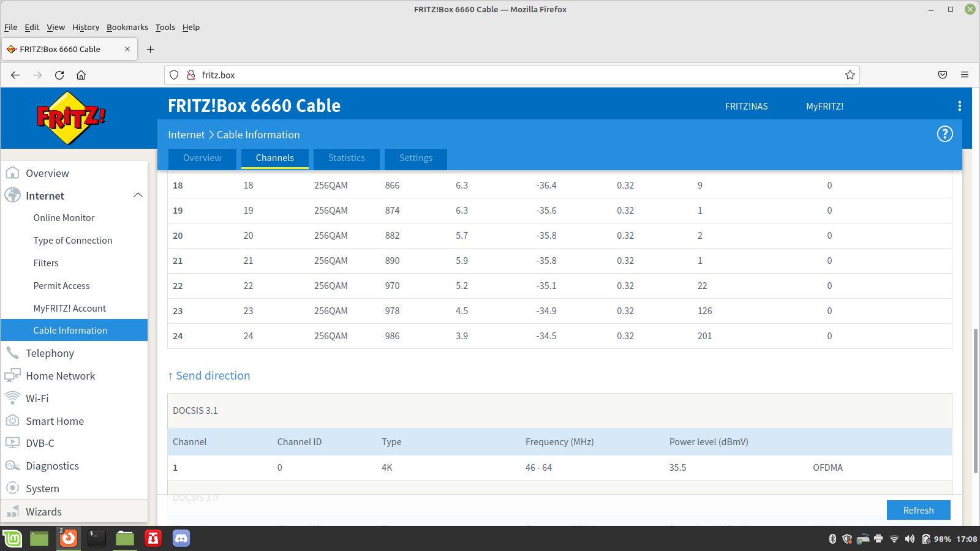
Task: Click the page vertical scrollbar
Action: click(x=975, y=401)
